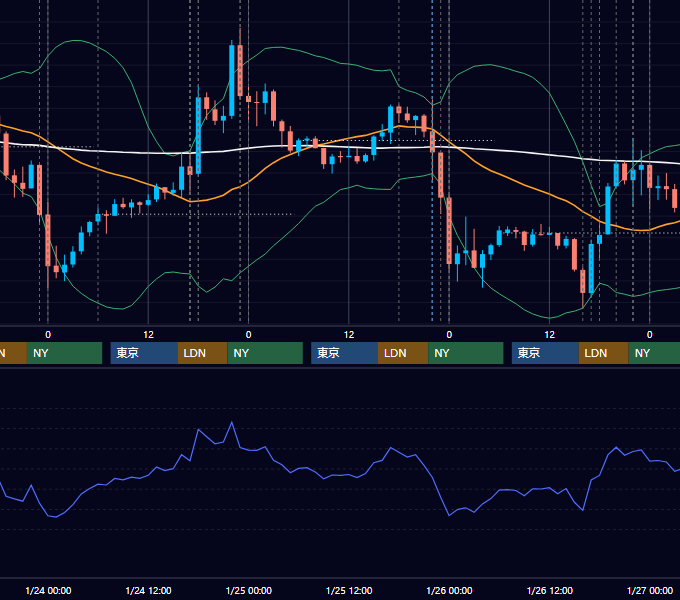Viewport: 680px width, 600px height.
Task: Click the hour label 0 above 1/25 00:00
Action: 248,335
